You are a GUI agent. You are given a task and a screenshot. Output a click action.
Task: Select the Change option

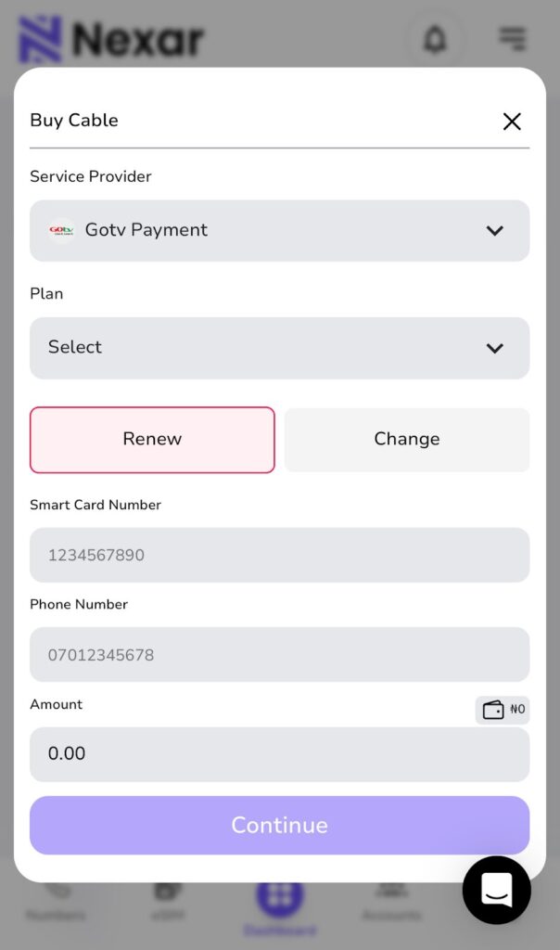(x=407, y=440)
